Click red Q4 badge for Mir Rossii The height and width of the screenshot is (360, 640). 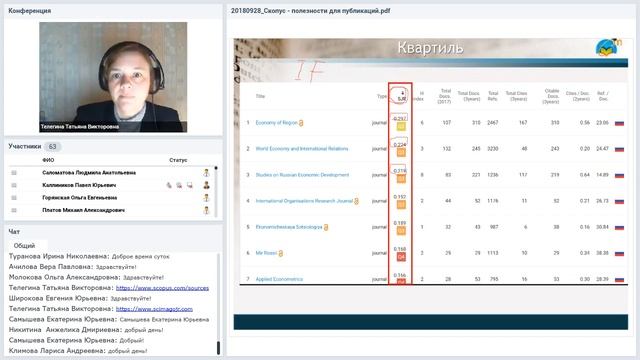(401, 257)
